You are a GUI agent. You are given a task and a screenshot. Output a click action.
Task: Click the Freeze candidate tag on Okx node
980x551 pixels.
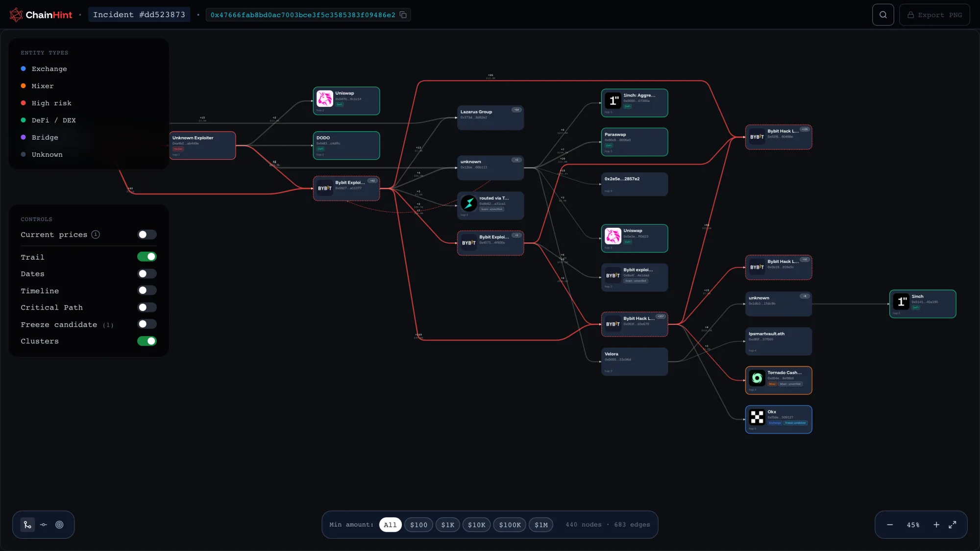coord(795,423)
